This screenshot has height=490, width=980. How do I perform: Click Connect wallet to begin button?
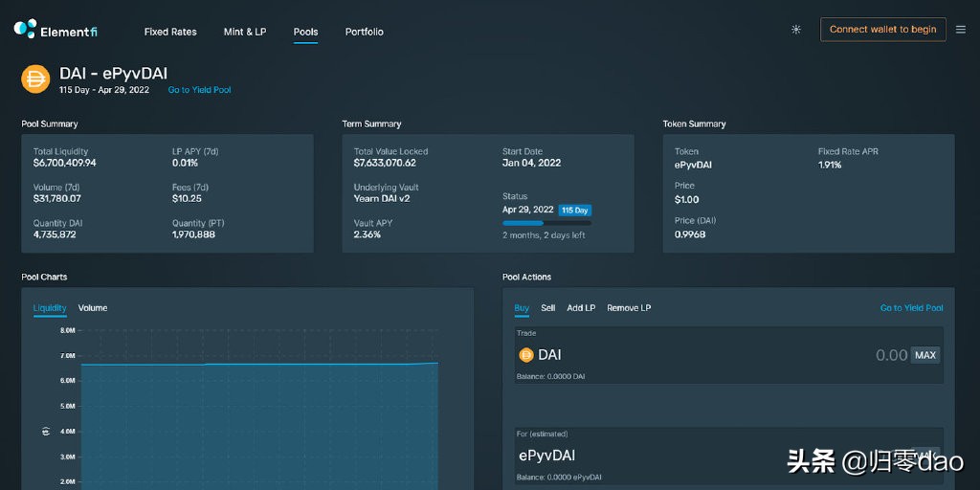pos(883,30)
